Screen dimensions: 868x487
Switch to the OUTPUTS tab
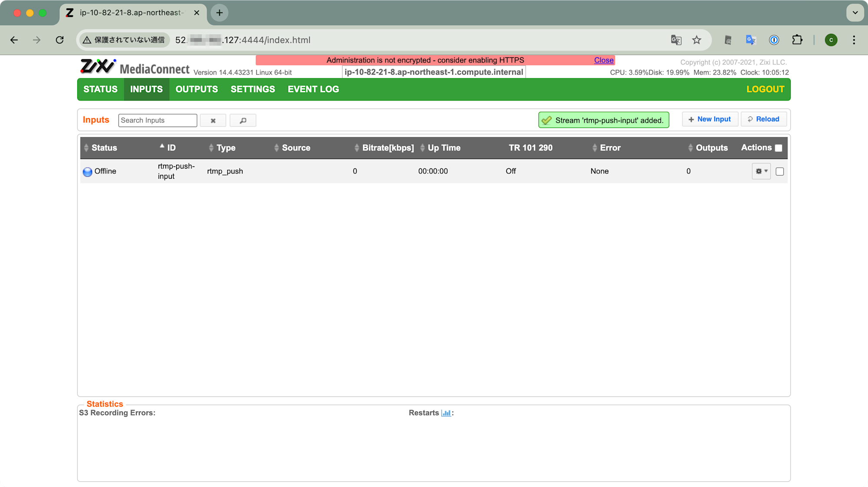click(197, 89)
